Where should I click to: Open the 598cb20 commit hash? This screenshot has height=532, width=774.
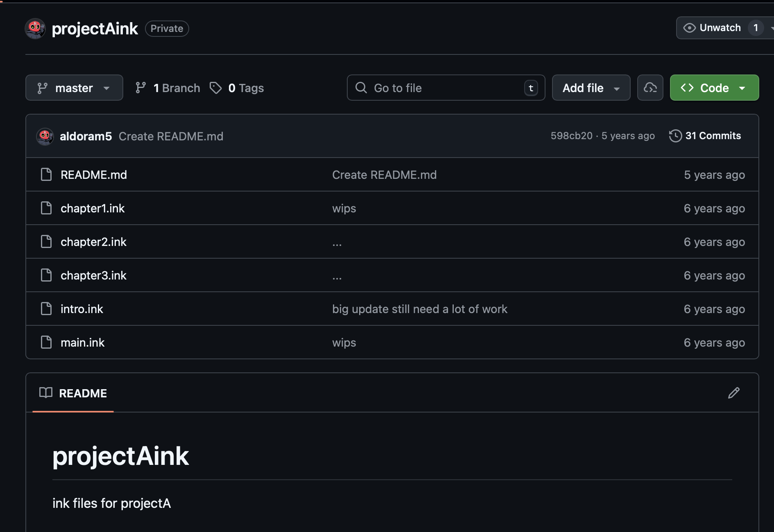click(571, 136)
